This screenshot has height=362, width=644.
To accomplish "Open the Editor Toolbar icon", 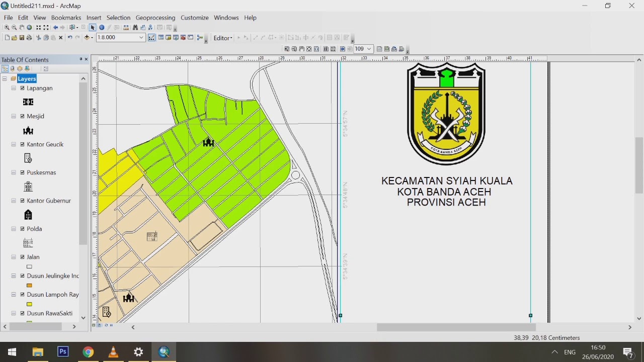I will coord(151,38).
